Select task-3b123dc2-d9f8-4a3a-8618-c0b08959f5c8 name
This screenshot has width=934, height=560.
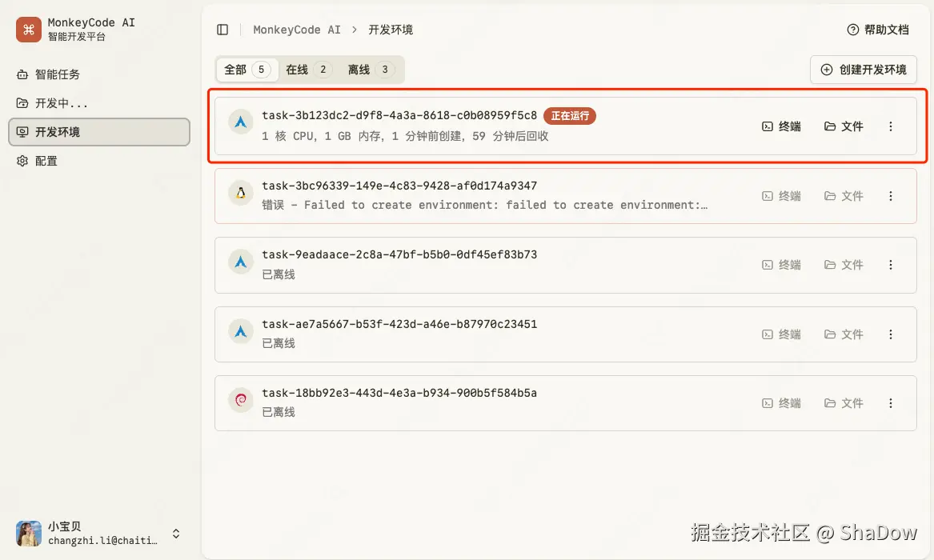(x=399, y=115)
